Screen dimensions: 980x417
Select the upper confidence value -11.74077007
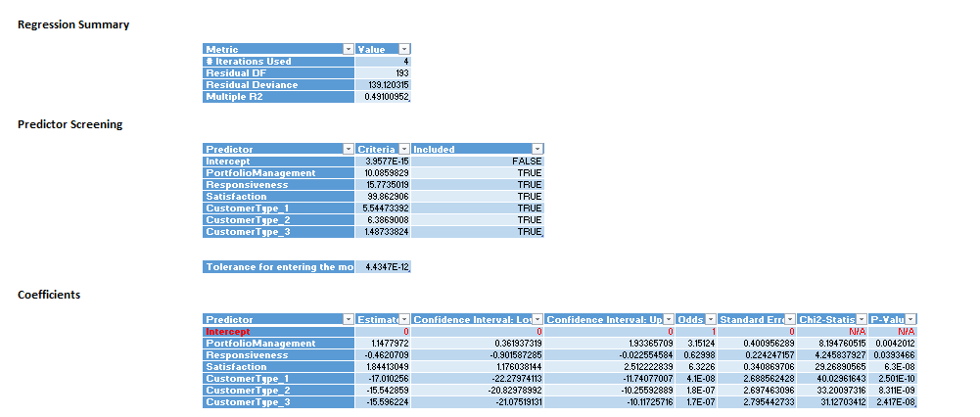coord(610,379)
